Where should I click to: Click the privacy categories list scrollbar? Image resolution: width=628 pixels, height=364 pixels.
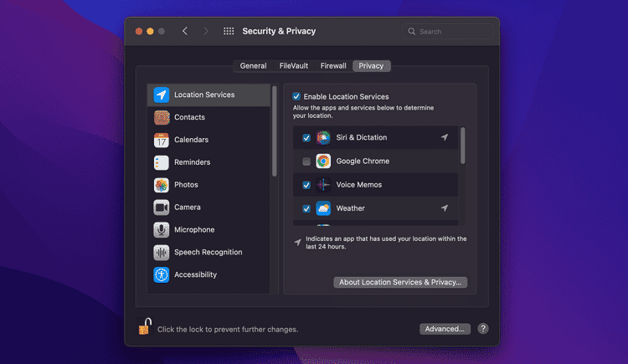click(x=275, y=131)
